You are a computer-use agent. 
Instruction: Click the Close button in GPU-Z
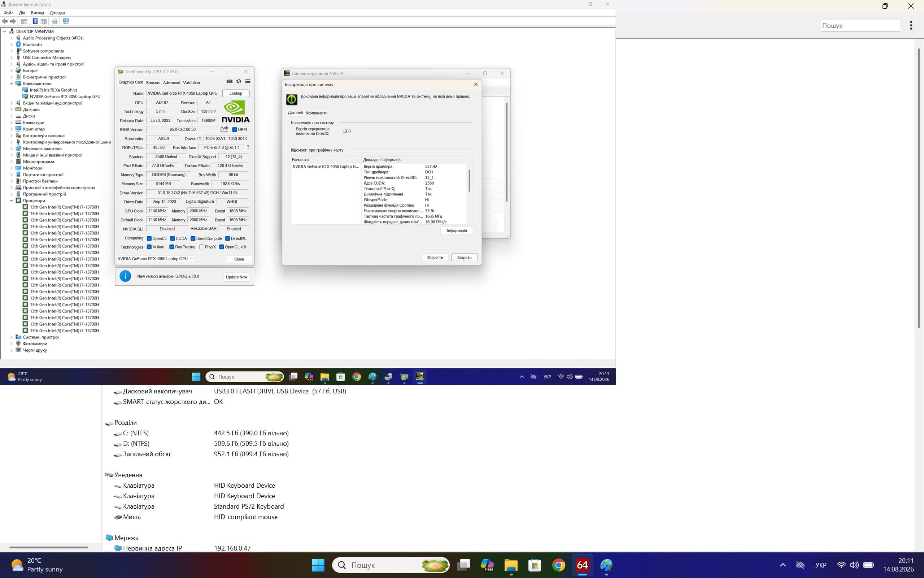[x=239, y=259]
